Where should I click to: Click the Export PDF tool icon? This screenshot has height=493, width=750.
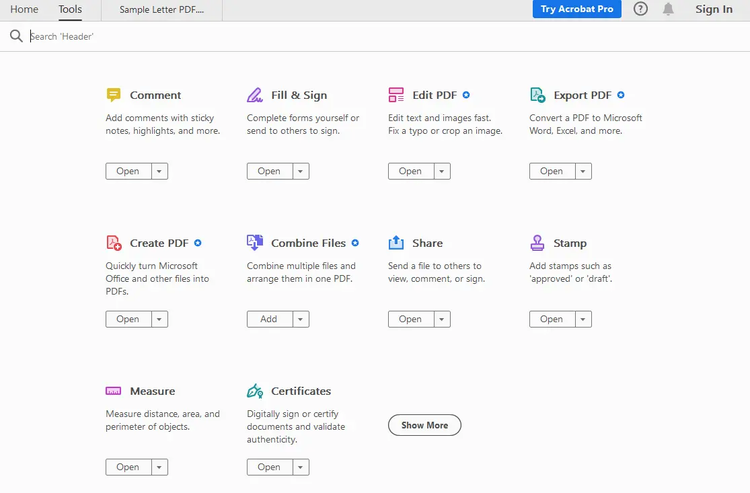[537, 95]
